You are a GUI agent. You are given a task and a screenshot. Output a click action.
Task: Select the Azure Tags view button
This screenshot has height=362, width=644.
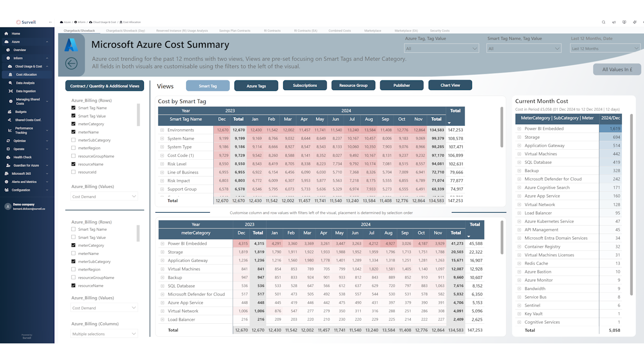pyautogui.click(x=256, y=86)
